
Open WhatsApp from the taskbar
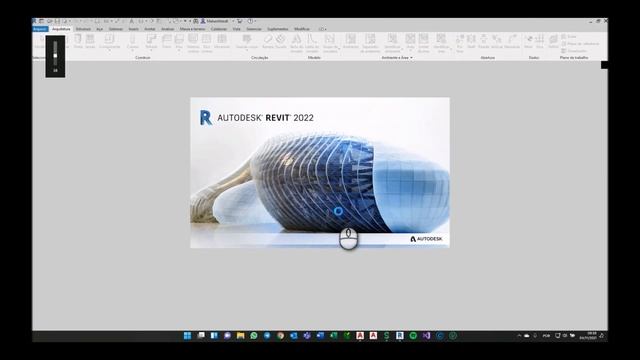click(254, 336)
